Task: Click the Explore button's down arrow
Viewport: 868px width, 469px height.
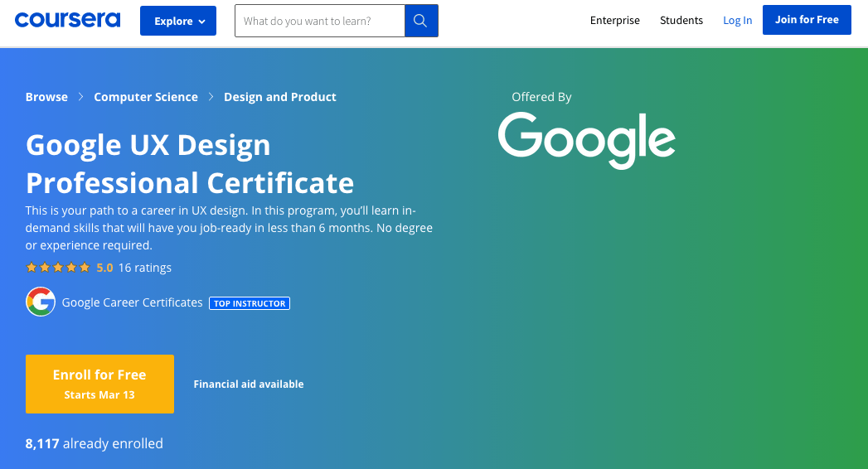Action: pos(202,22)
